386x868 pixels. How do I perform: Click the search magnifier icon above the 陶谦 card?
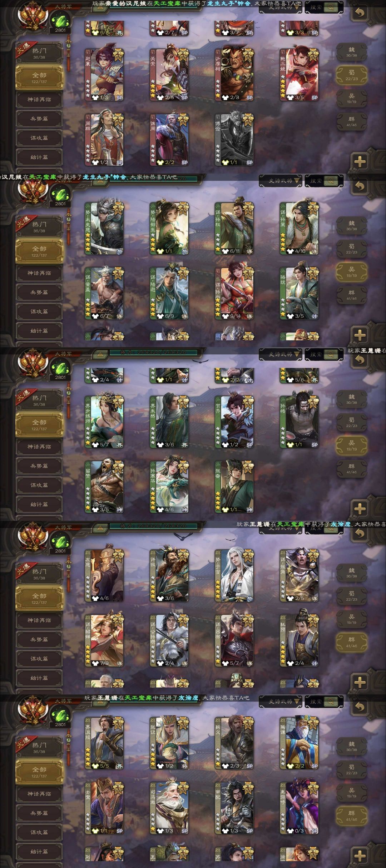click(x=331, y=702)
